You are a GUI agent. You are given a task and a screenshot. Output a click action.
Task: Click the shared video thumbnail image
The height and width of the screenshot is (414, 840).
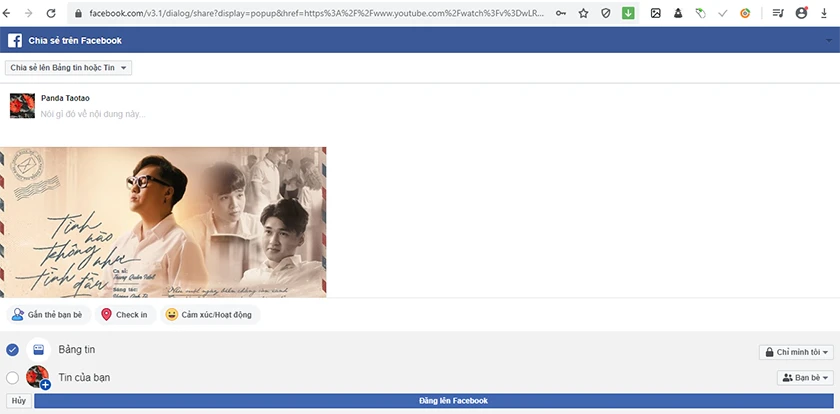[163, 222]
